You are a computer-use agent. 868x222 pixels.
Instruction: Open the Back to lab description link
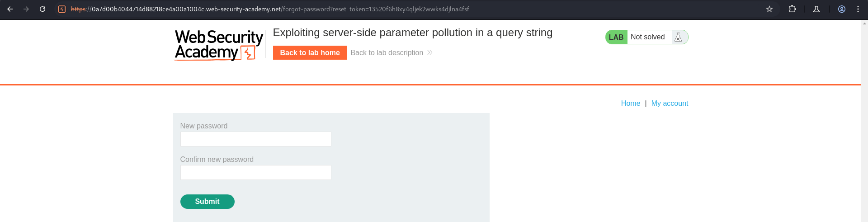click(x=387, y=53)
